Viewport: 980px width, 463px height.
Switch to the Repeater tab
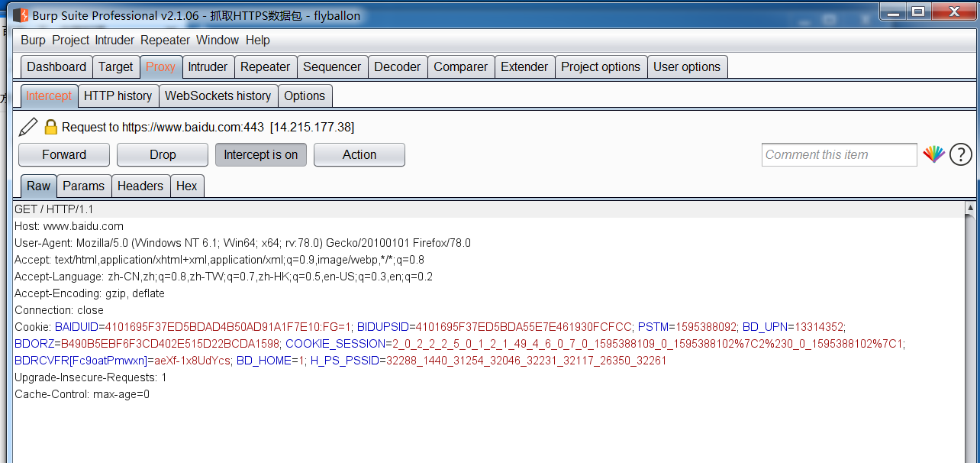pos(266,66)
